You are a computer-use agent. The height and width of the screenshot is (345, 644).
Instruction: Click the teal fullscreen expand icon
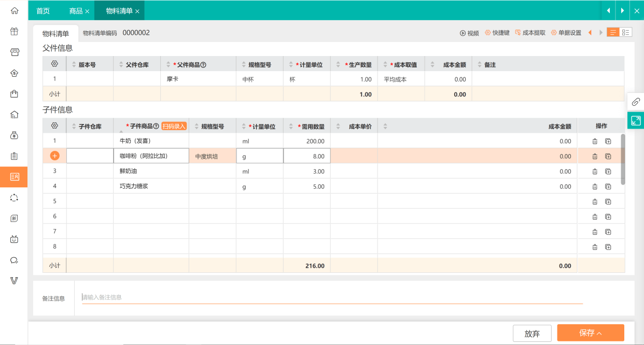636,121
